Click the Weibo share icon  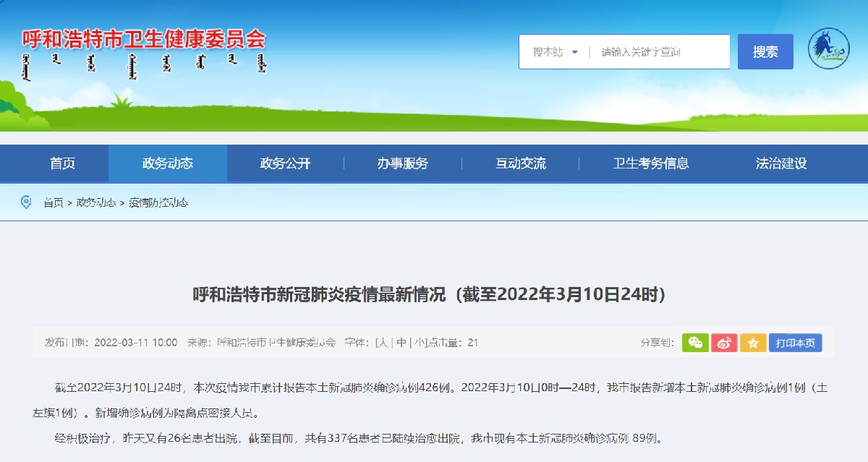pyautogui.click(x=724, y=343)
